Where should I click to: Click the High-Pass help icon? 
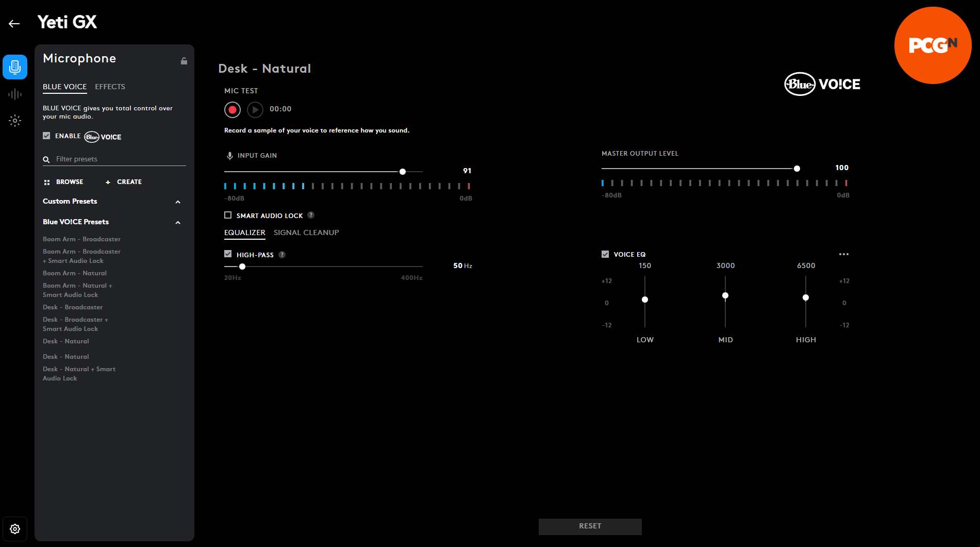[282, 254]
